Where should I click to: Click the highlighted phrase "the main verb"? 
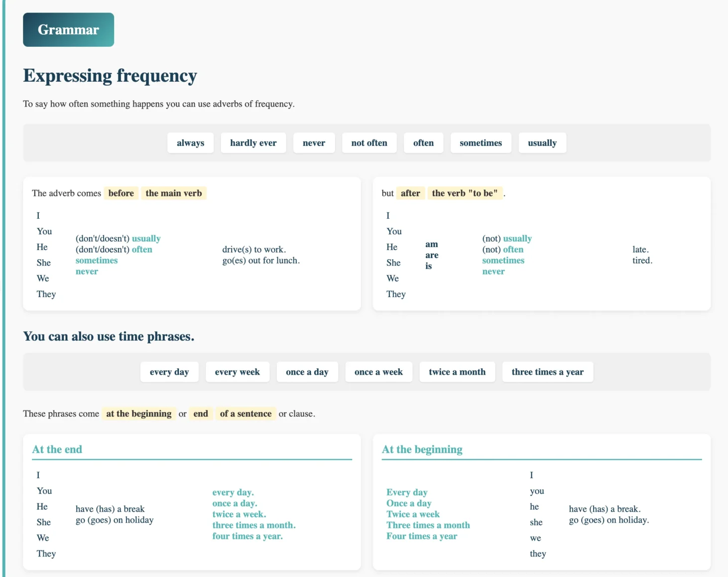(174, 193)
